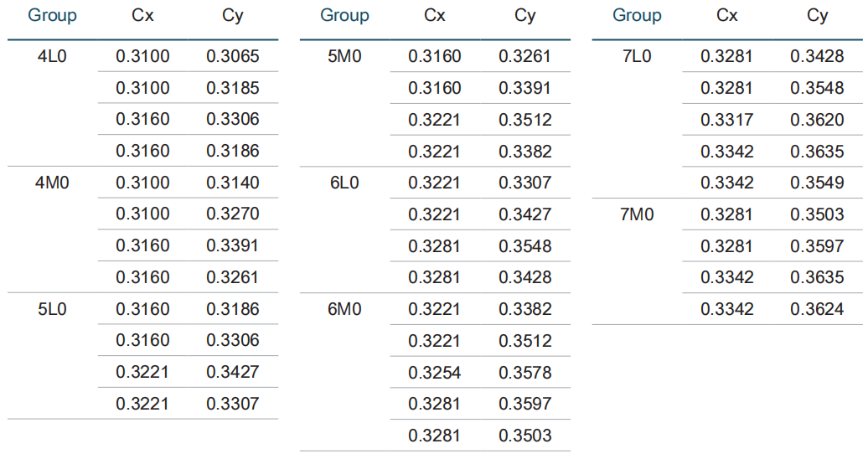868x459 pixels.
Task: Select the 4L0 group label
Action: pyautogui.click(x=52, y=56)
